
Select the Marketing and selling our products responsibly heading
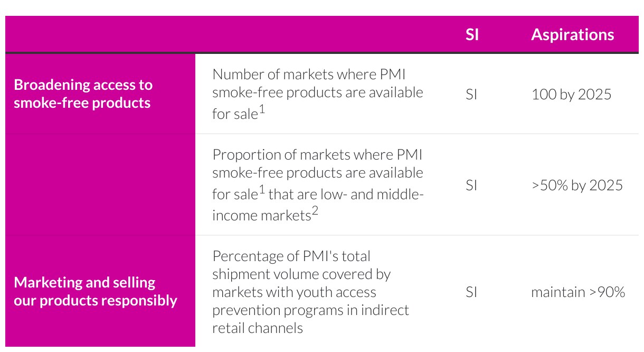click(95, 291)
